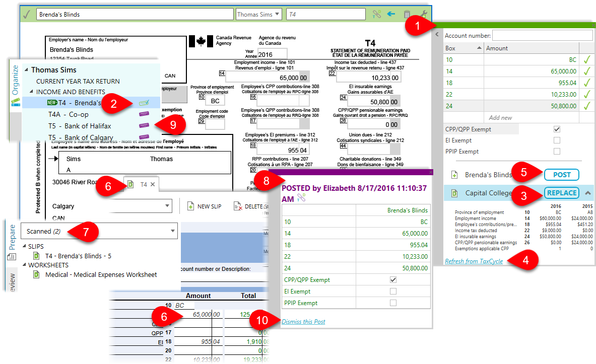Image resolution: width=596 pixels, height=364 pixels.
Task: Select Medical - Medical Expenses Worksheet
Action: tap(101, 274)
